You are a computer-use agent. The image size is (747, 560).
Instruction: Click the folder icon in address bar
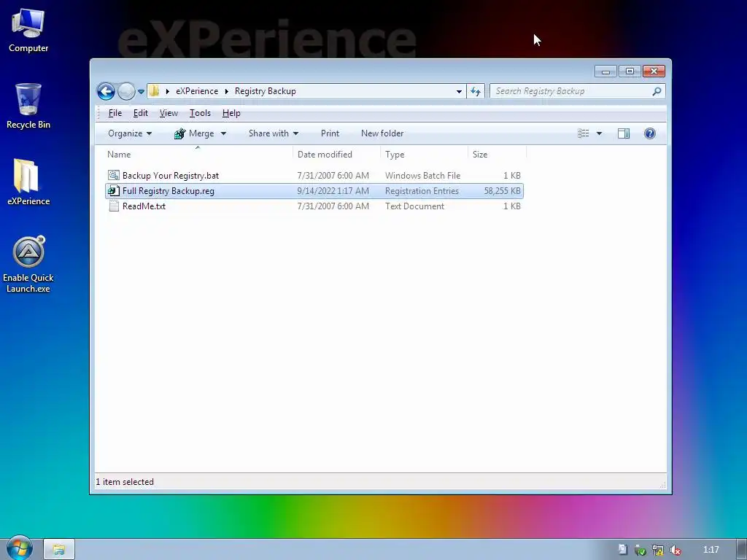pyautogui.click(x=154, y=91)
